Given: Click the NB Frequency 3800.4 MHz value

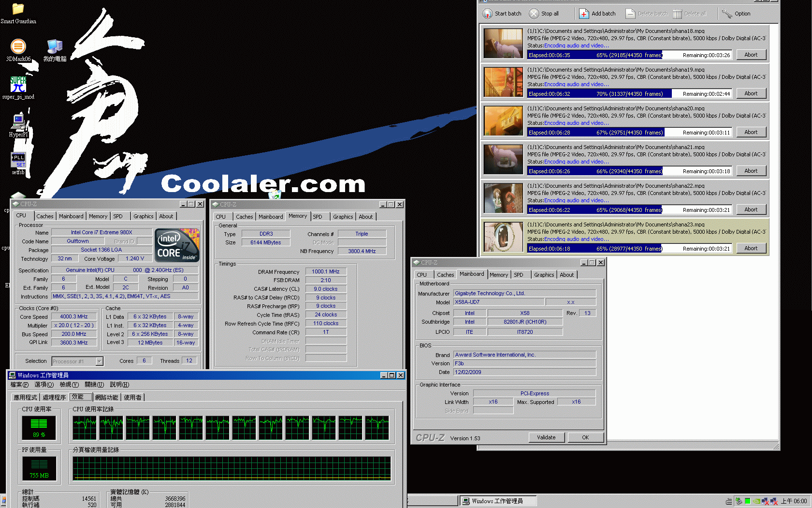Looking at the screenshot, I should [362, 251].
